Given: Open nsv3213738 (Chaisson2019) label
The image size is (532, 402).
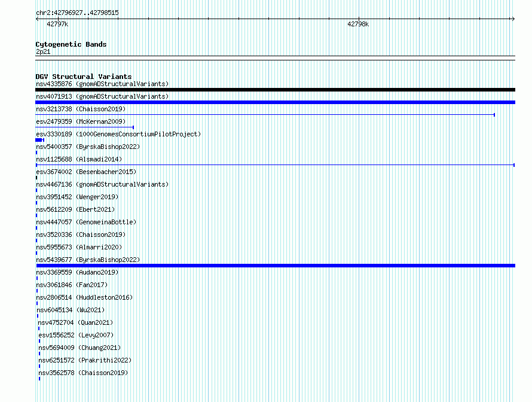Looking at the screenshot, I should tap(81, 109).
